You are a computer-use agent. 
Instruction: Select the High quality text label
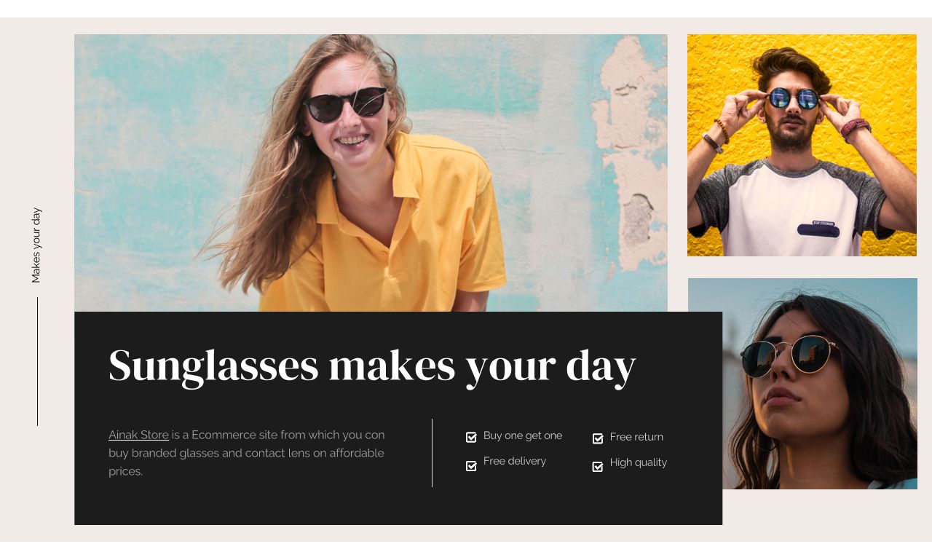point(639,462)
